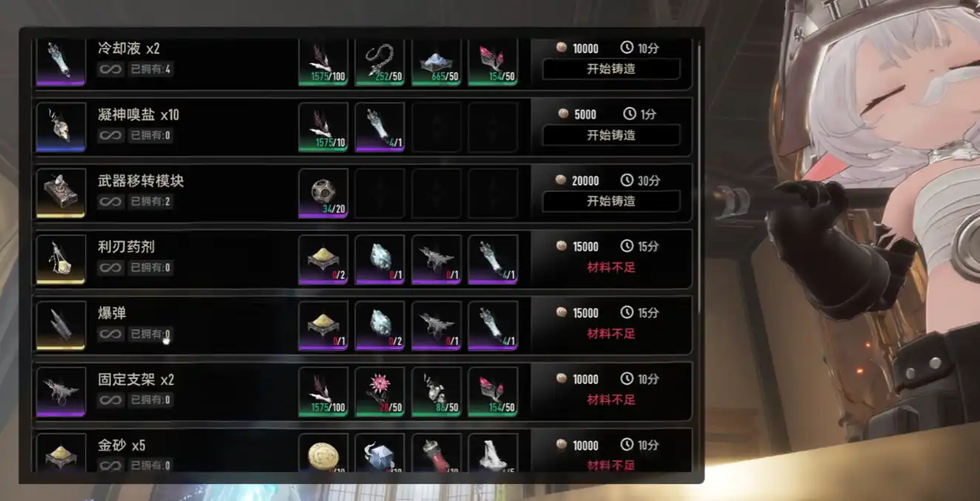Click 开始铸造 for 冷却液 x2
The image size is (980, 501).
click(x=611, y=69)
